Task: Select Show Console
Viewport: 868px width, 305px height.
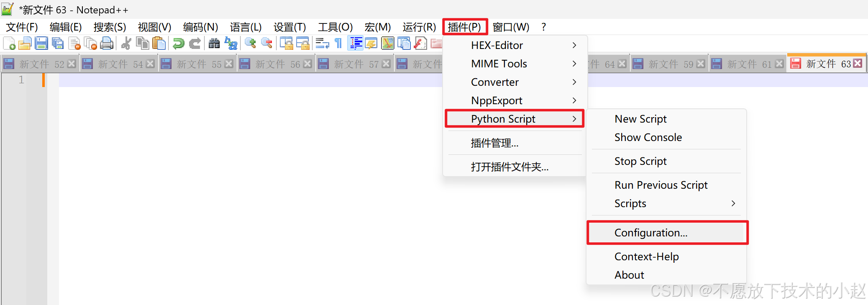Action: click(x=667, y=137)
